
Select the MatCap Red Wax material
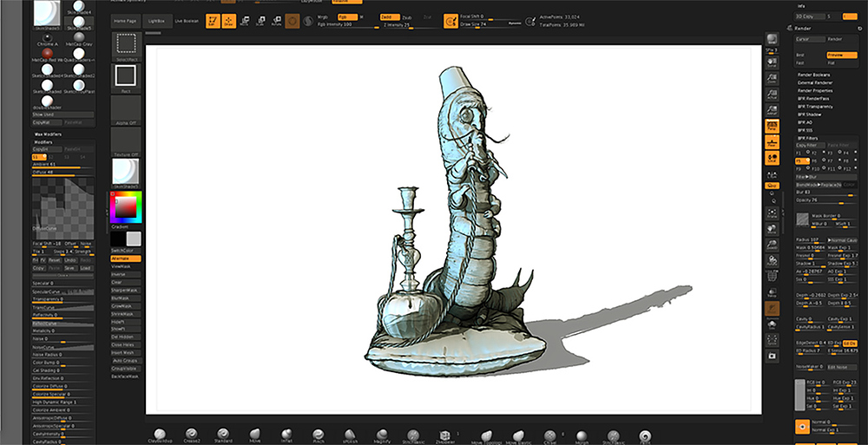point(47,54)
